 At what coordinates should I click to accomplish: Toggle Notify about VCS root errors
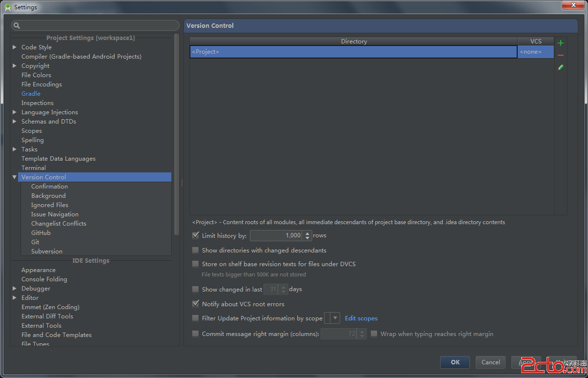[x=196, y=304]
